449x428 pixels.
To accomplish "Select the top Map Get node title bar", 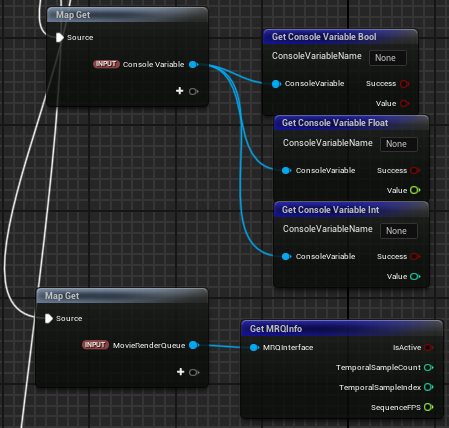I will click(x=127, y=15).
